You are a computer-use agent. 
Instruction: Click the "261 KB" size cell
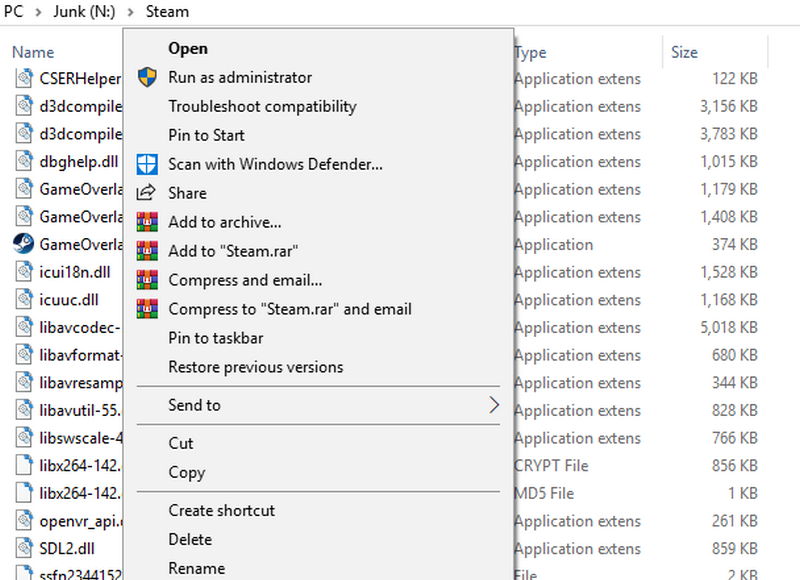[735, 521]
